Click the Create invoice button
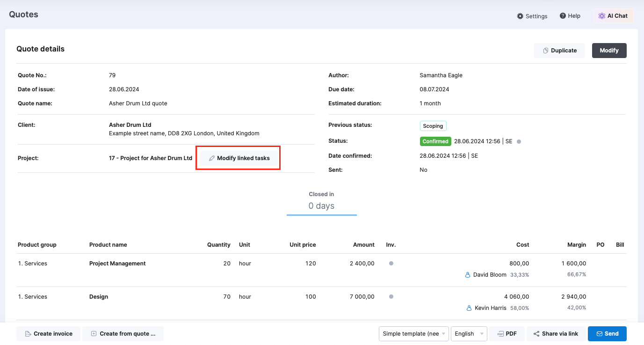Screen dimensions: 644x345 (49, 334)
